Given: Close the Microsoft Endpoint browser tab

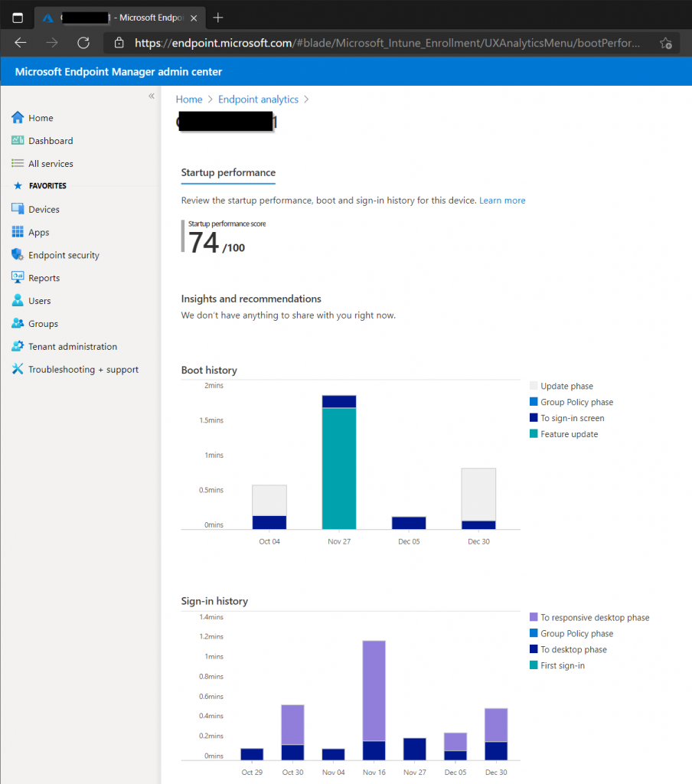Looking at the screenshot, I should [x=194, y=18].
